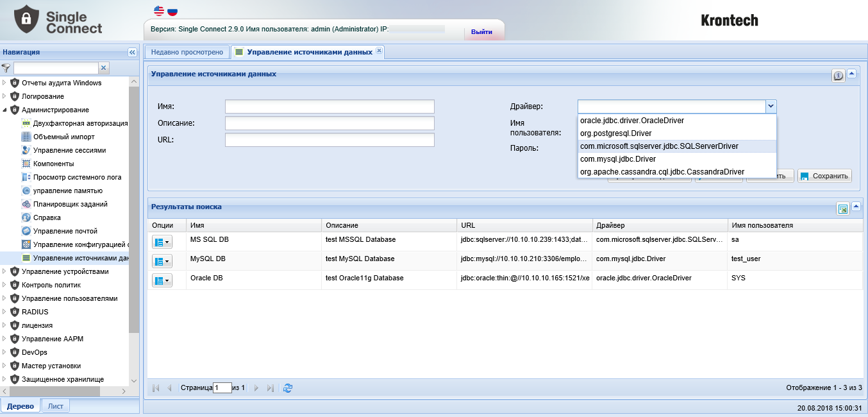Click test MySQL Database cell
Viewport: 868px width, 417px height.
coord(389,259)
